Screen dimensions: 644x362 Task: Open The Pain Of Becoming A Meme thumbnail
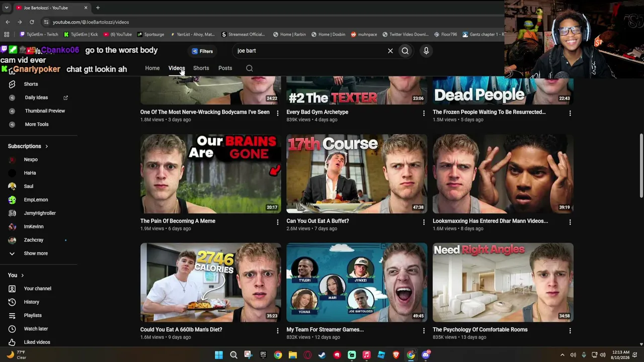pyautogui.click(x=211, y=173)
